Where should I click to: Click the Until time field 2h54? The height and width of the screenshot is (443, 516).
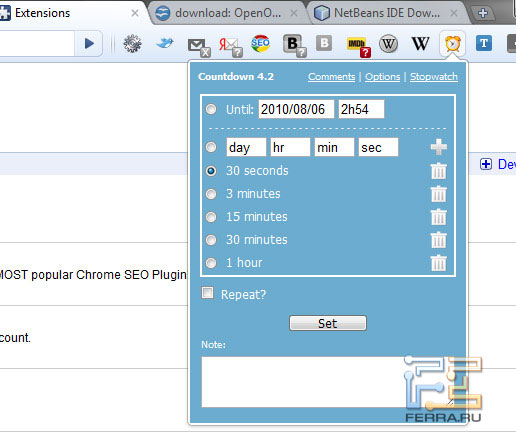361,109
